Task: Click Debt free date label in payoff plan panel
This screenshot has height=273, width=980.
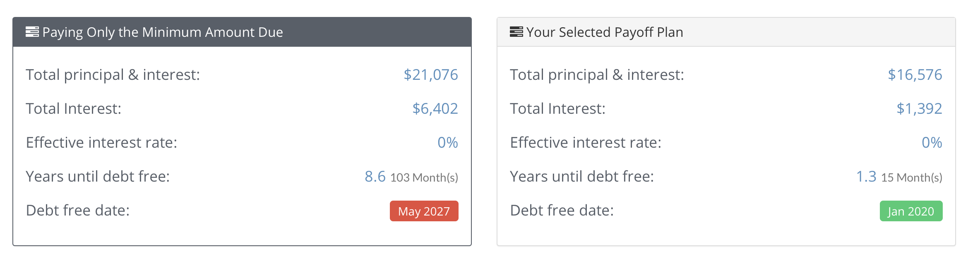Action: 562,211
